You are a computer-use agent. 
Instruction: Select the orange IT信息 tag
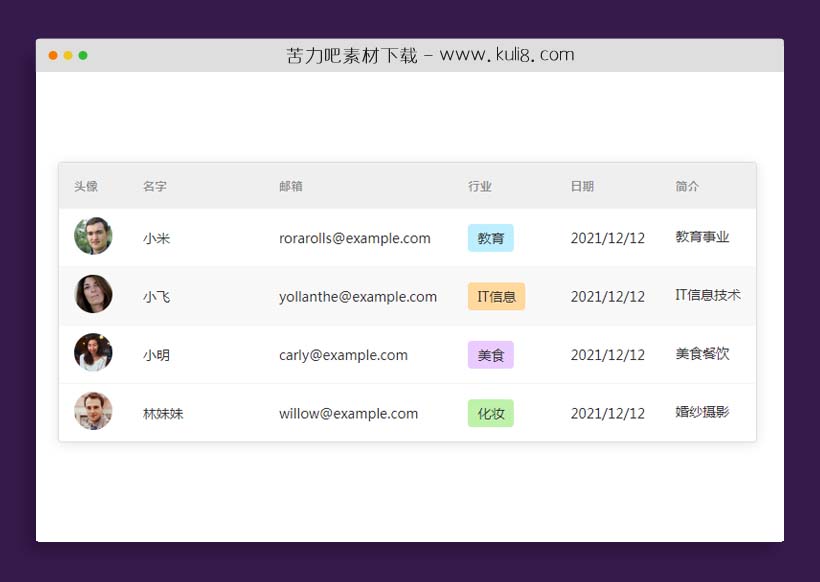coord(496,296)
